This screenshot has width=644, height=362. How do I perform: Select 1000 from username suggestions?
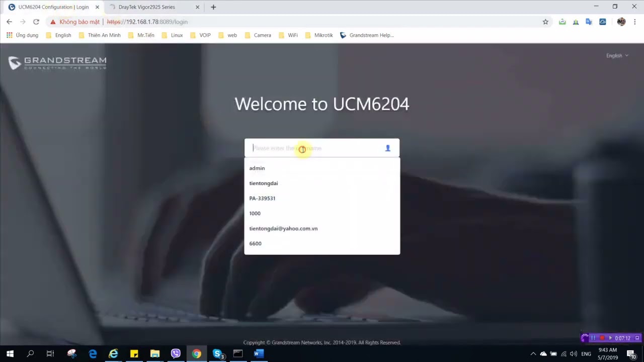[322, 213]
